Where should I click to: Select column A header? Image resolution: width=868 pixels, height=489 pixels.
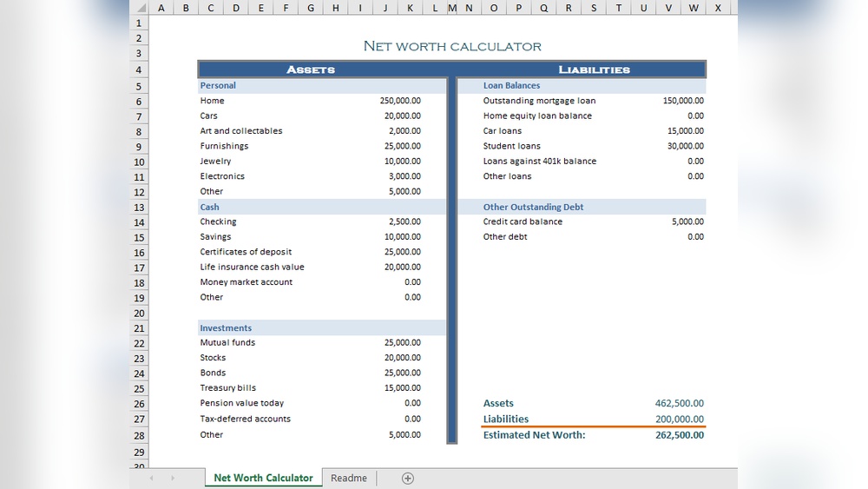point(161,8)
